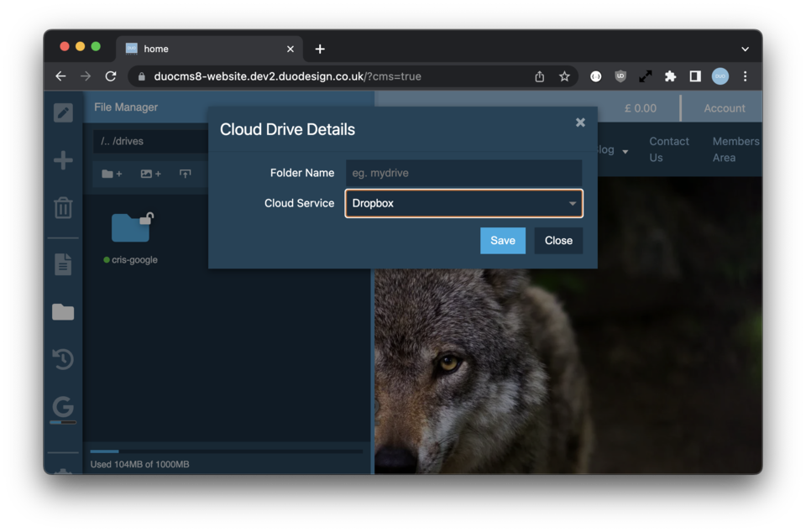Open the Members Area menu item
The width and height of the screenshot is (806, 532).
click(x=735, y=149)
